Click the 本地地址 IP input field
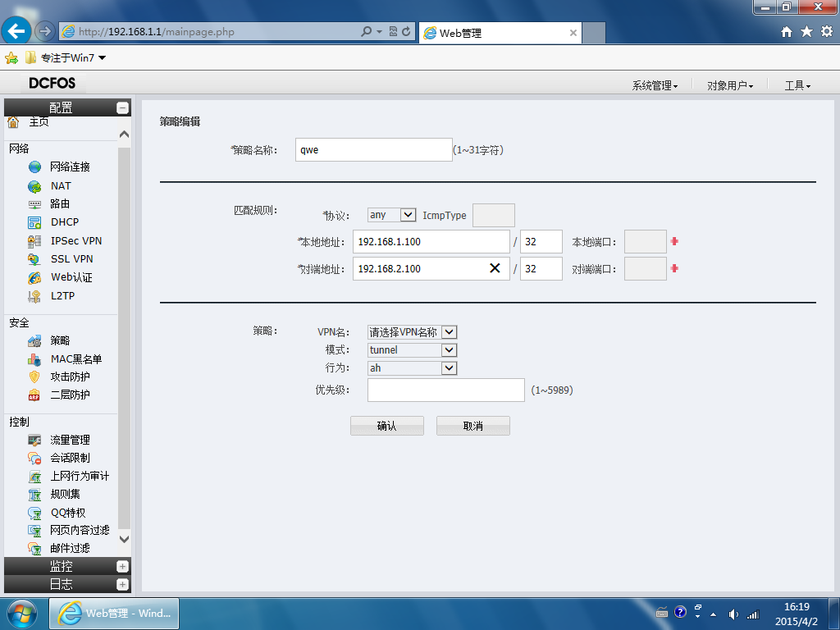 click(431, 242)
